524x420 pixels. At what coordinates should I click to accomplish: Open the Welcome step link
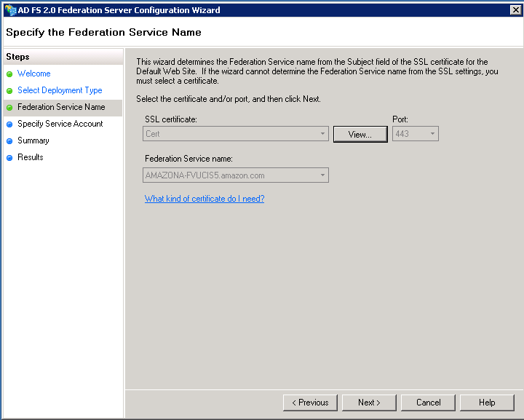(33, 74)
